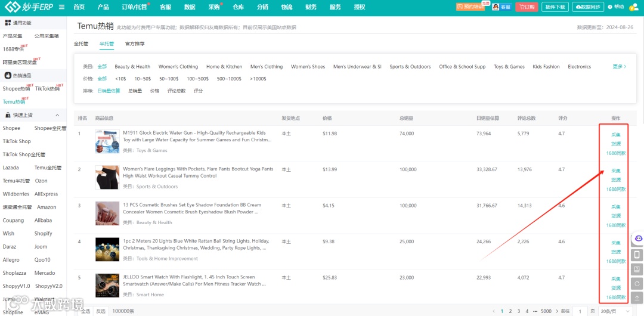Screen dimensions: 644x316
Task: Go to next page arrow
Action: pos(557,311)
